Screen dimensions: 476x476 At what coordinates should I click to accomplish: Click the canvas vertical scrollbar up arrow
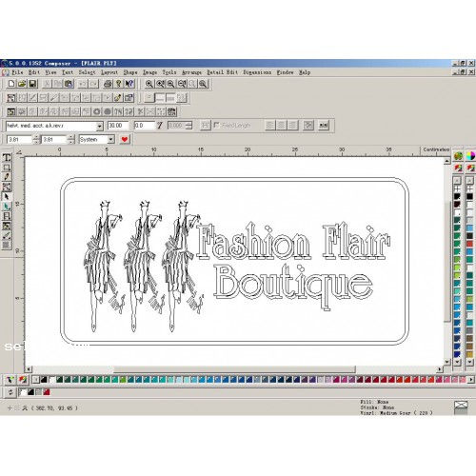point(447,161)
